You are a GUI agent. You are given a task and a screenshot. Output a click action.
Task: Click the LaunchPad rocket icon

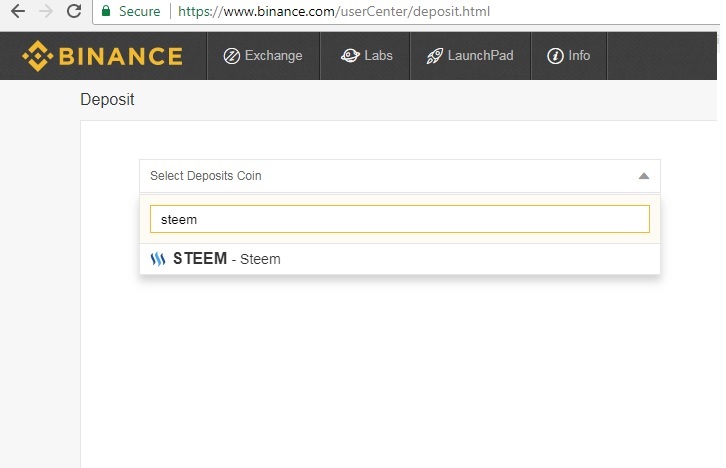434,56
